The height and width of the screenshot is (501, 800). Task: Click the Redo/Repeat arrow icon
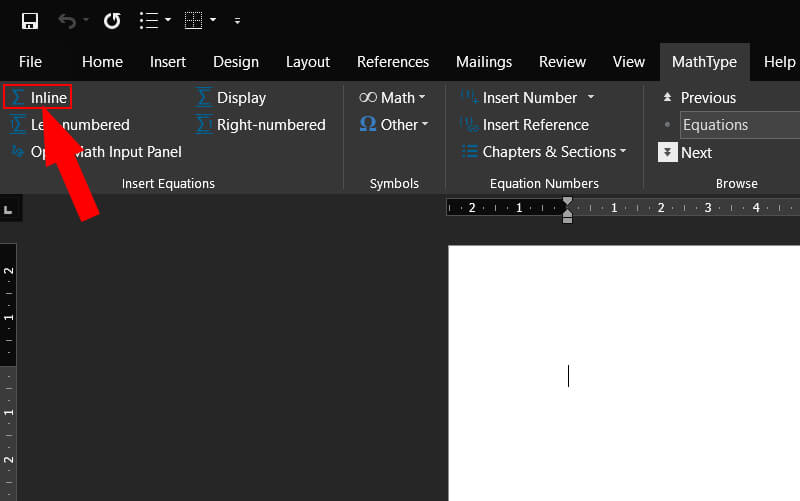click(112, 20)
